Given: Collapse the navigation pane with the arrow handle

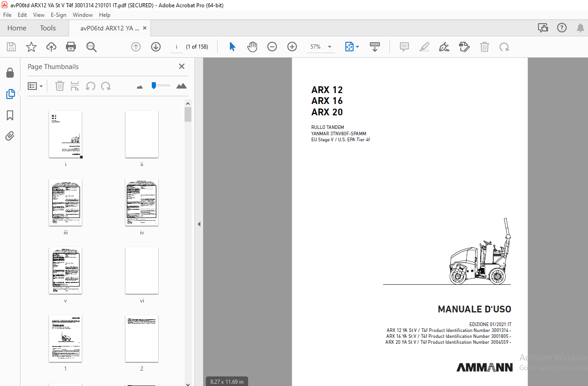Looking at the screenshot, I should 199,224.
